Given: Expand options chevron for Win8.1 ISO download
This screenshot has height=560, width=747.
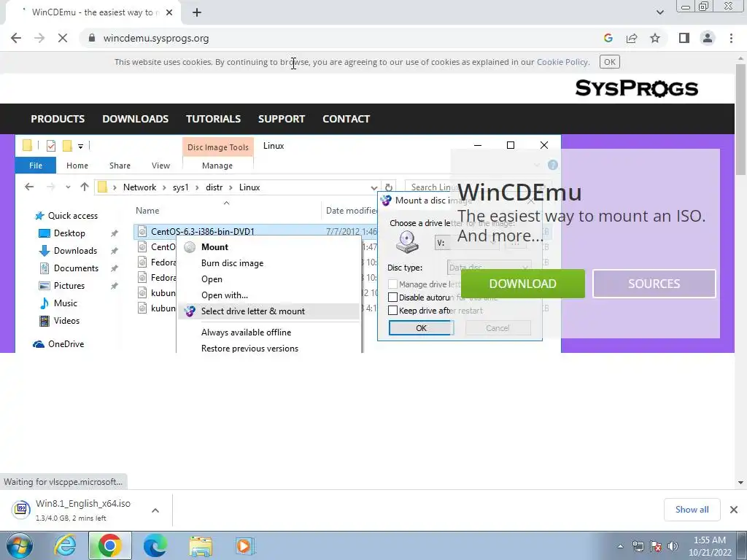Looking at the screenshot, I should coord(155,510).
